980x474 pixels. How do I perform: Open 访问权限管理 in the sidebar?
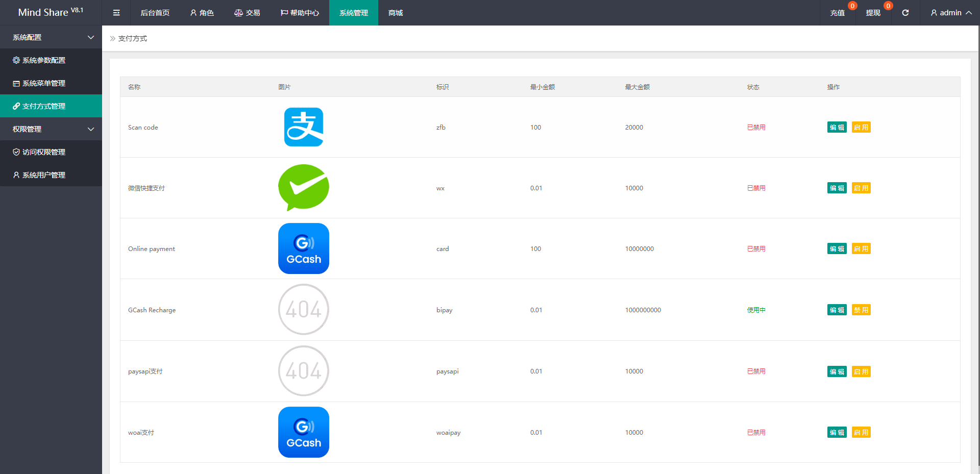tap(44, 152)
